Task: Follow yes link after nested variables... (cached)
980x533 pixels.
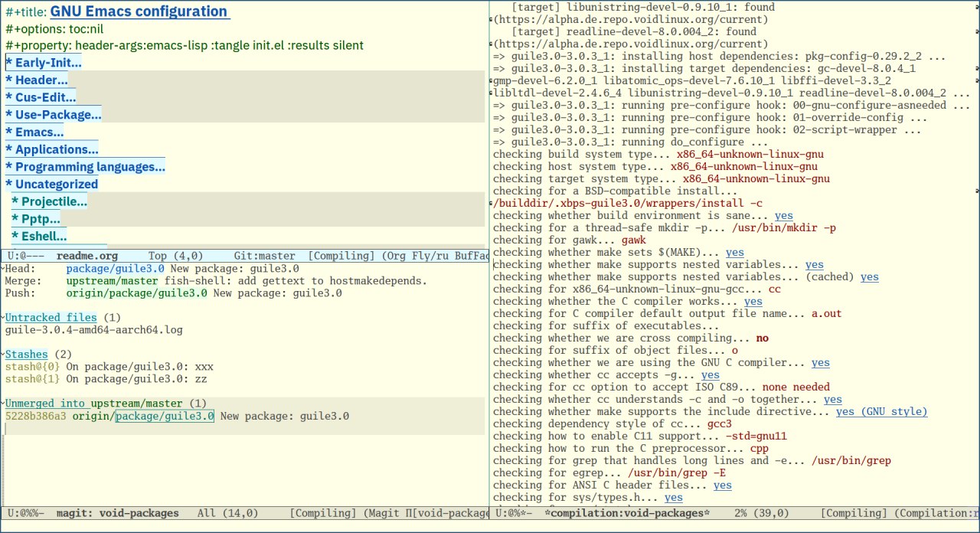Action: click(x=870, y=277)
